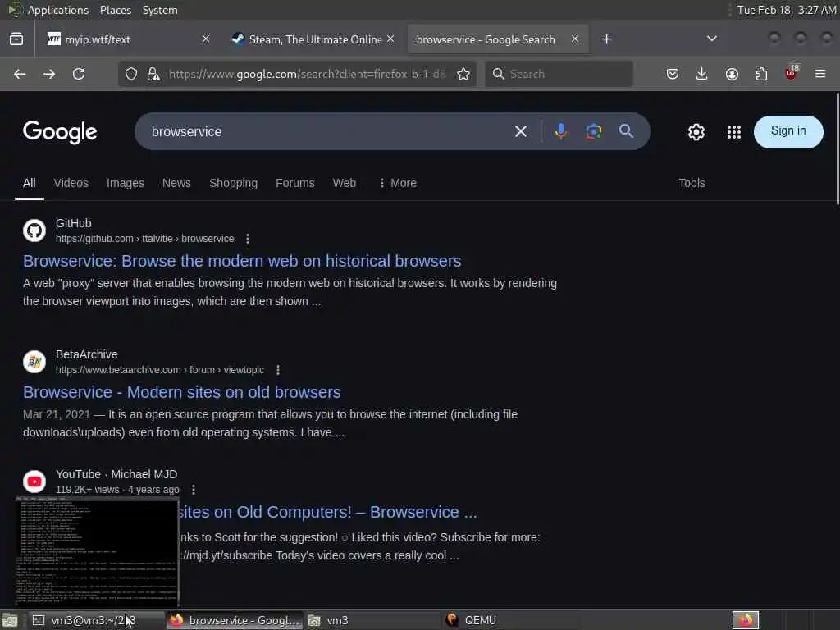Go back with the browser back arrow
Screen dimensions: 840x630
20,74
